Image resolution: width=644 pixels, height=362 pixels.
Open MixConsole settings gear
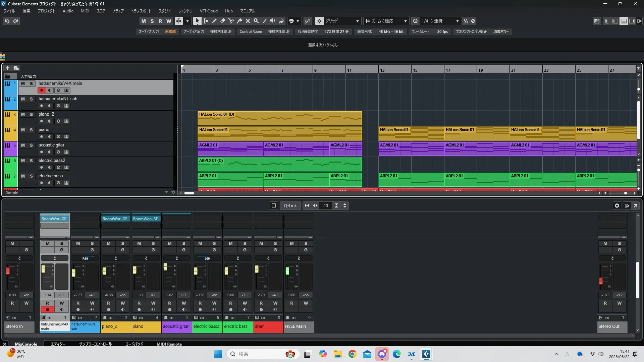coord(617,205)
